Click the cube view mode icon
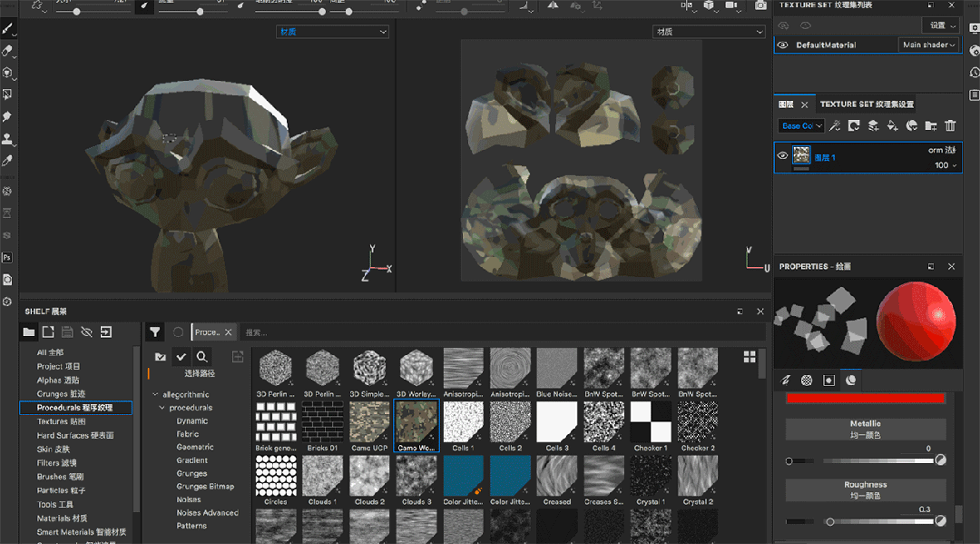This screenshot has height=544, width=980. 708,5
